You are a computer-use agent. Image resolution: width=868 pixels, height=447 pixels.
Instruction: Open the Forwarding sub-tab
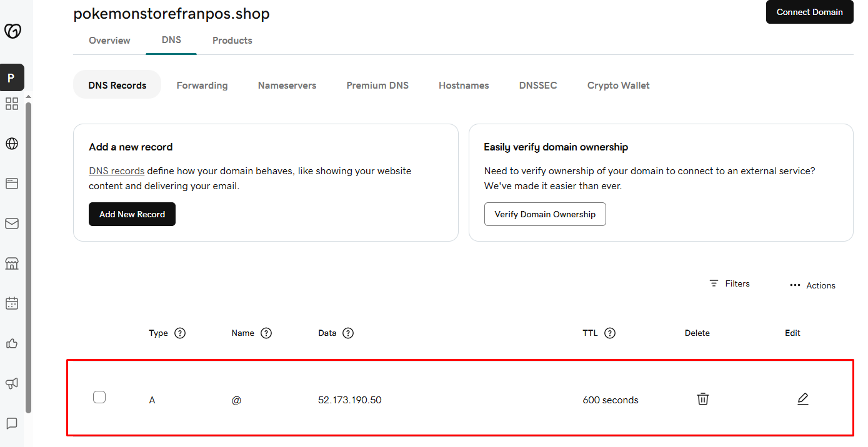tap(202, 86)
